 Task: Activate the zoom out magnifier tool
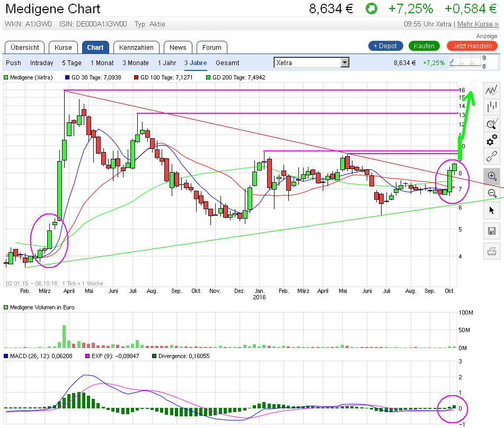point(491,193)
